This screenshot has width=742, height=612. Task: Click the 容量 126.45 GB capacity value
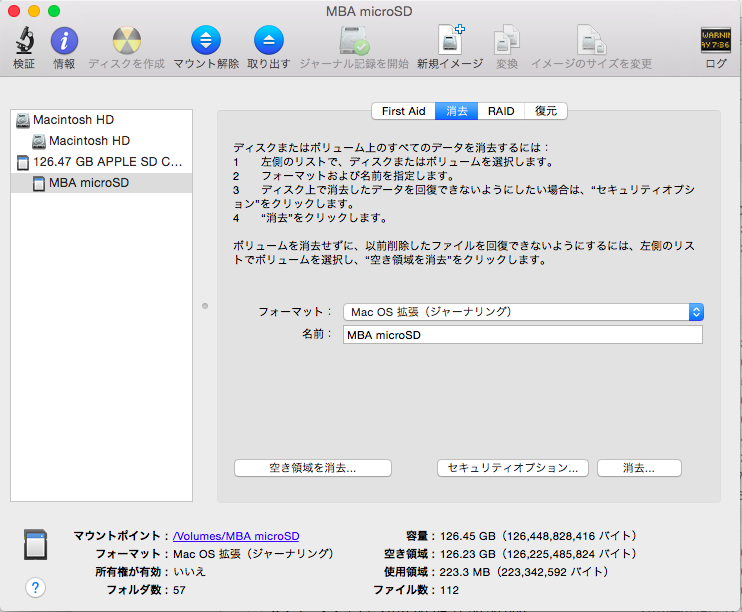click(x=539, y=536)
